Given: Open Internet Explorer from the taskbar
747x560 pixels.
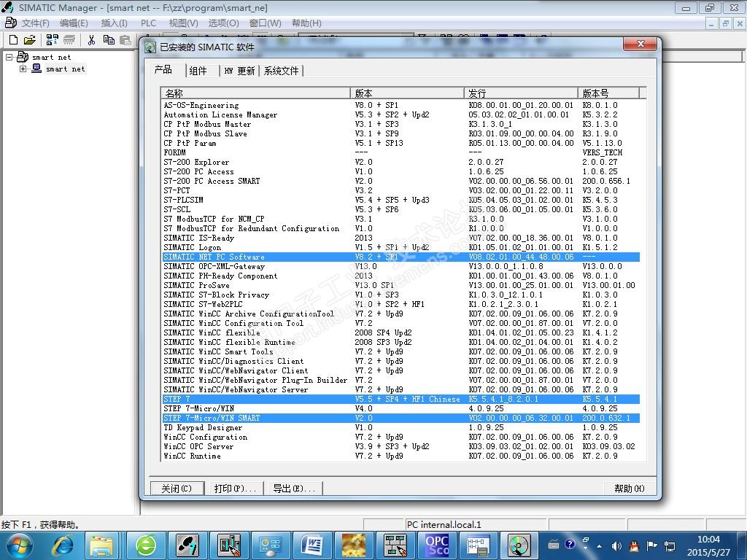Looking at the screenshot, I should click(63, 545).
